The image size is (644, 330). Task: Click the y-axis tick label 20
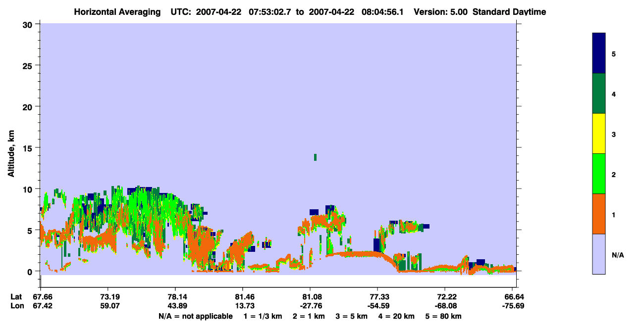[x=29, y=106]
